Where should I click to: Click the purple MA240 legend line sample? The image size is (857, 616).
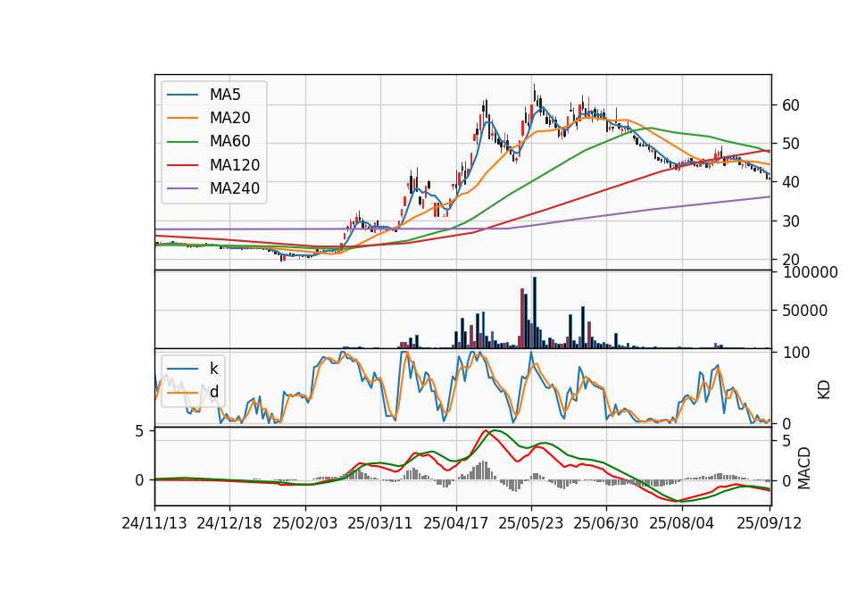[x=182, y=188]
